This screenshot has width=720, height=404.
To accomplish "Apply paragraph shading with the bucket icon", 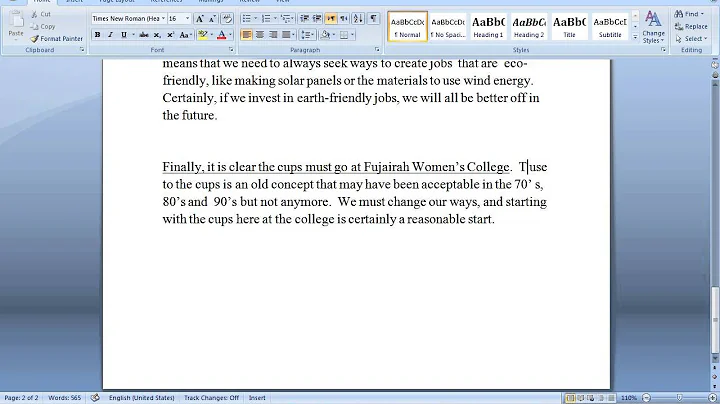I will coord(325,35).
